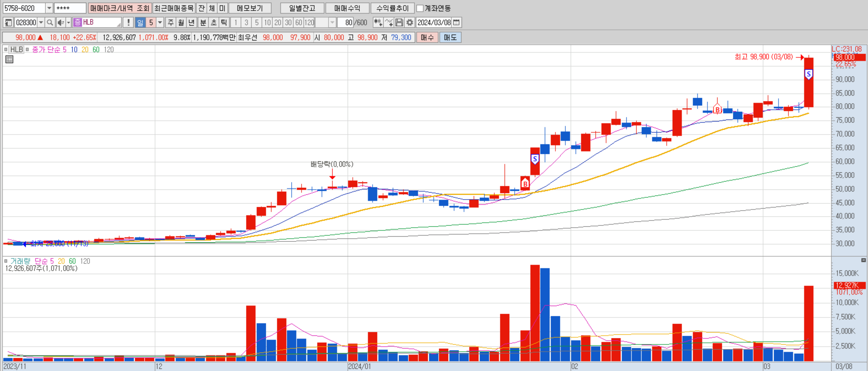Open the date picker calendar icon
The width and height of the screenshot is (868, 371).
click(456, 23)
